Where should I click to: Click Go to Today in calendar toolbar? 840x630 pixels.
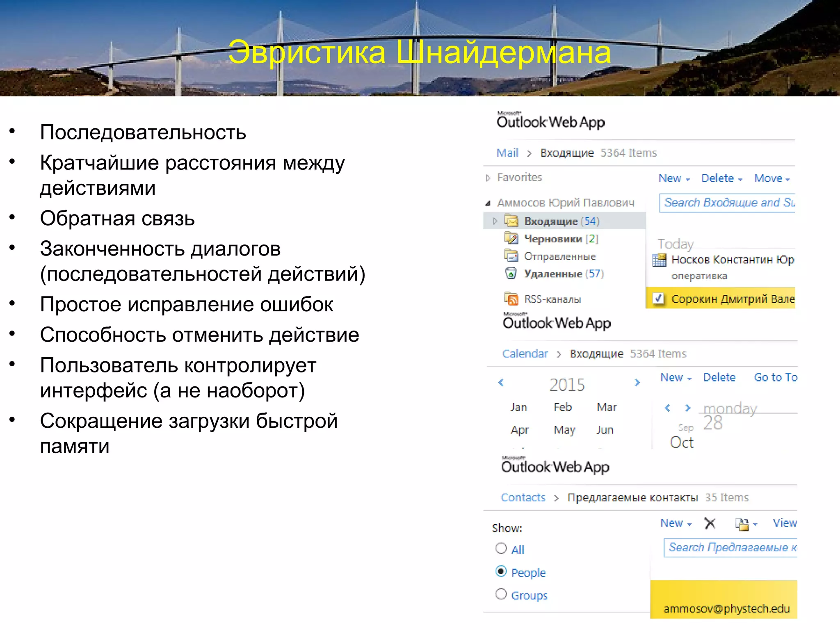775,377
